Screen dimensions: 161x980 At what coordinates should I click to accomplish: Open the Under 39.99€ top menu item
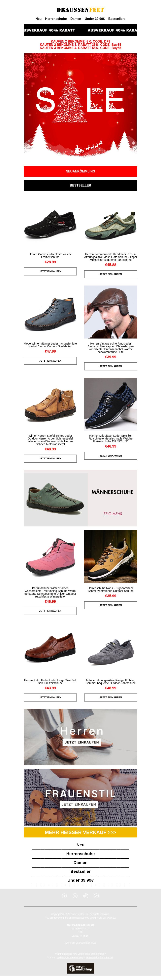95,19
